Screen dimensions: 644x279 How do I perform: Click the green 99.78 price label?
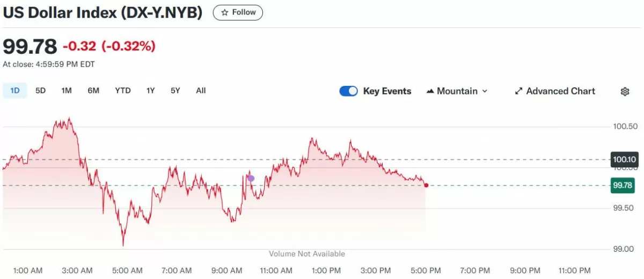[624, 186]
